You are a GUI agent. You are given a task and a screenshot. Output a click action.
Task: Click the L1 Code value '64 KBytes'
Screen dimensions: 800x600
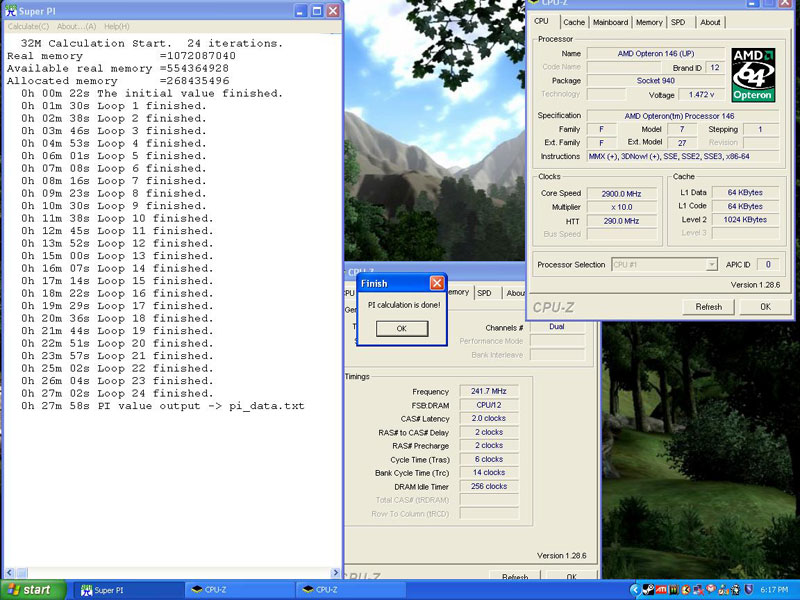coord(745,206)
